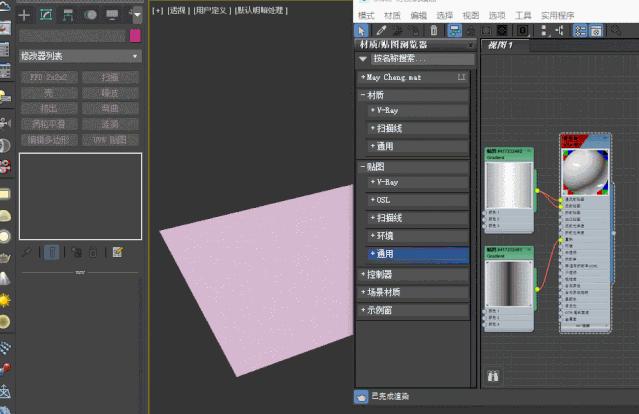Click the 按名称搜索 search field
The image size is (639, 414).
[423, 59]
